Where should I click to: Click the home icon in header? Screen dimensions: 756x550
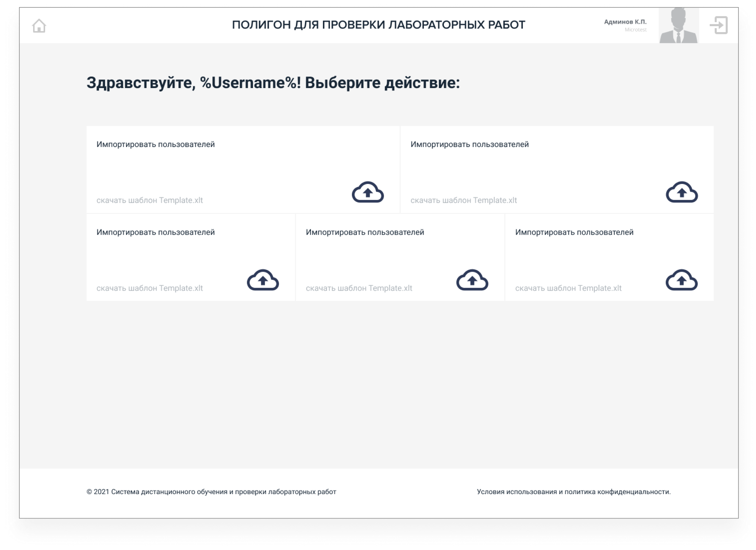click(x=39, y=26)
